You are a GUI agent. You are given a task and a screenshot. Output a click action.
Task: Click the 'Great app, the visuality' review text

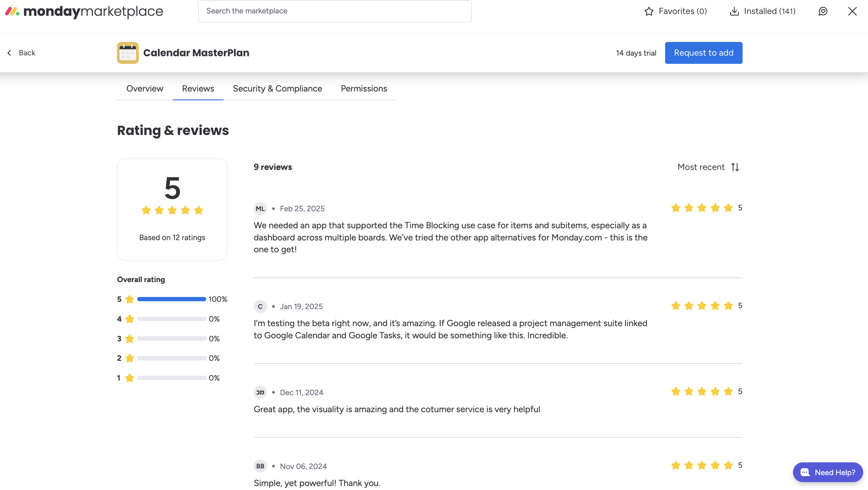397,409
